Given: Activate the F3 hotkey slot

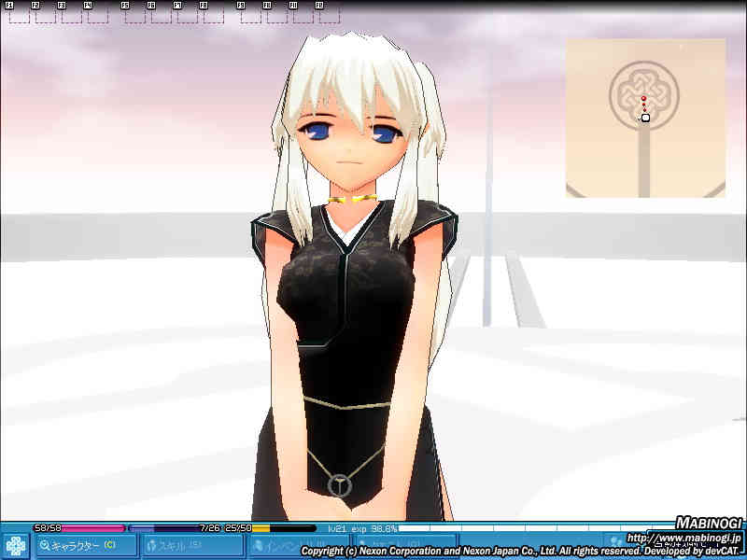Looking at the screenshot, I should point(72,13).
